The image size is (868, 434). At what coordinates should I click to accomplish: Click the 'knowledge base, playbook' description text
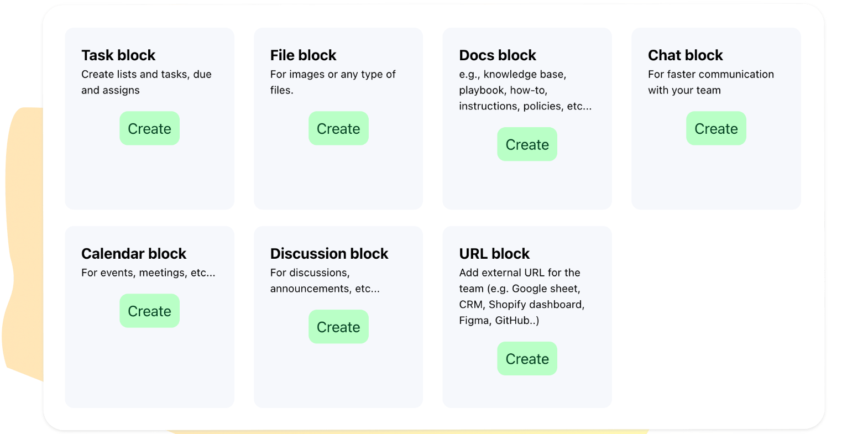coord(525,90)
